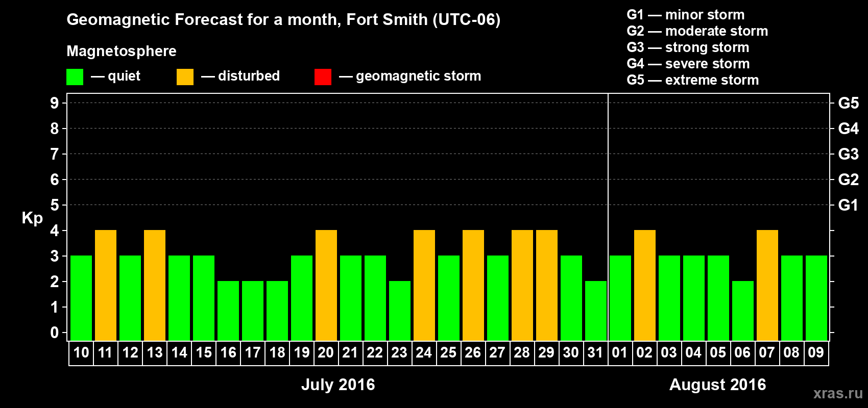Click the green bar for July 23

(x=400, y=311)
